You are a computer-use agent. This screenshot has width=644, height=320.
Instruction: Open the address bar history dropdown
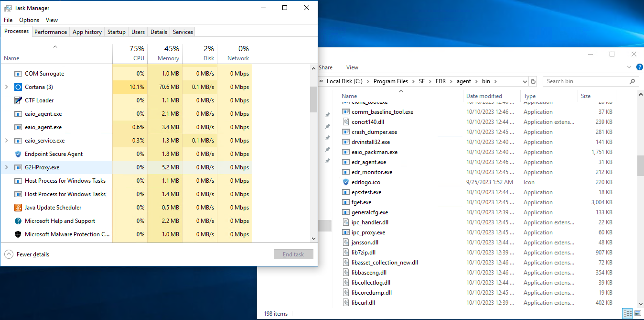pyautogui.click(x=525, y=82)
